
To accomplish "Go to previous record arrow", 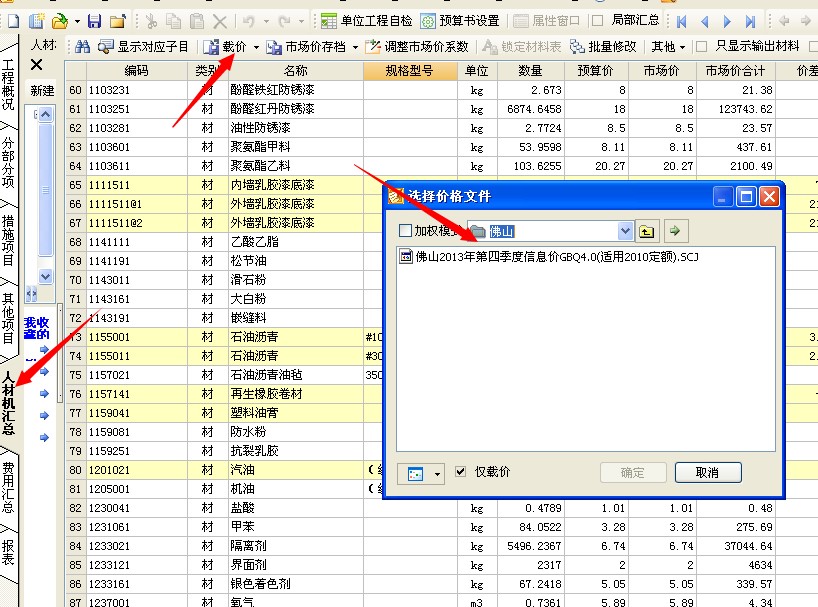I will [704, 21].
